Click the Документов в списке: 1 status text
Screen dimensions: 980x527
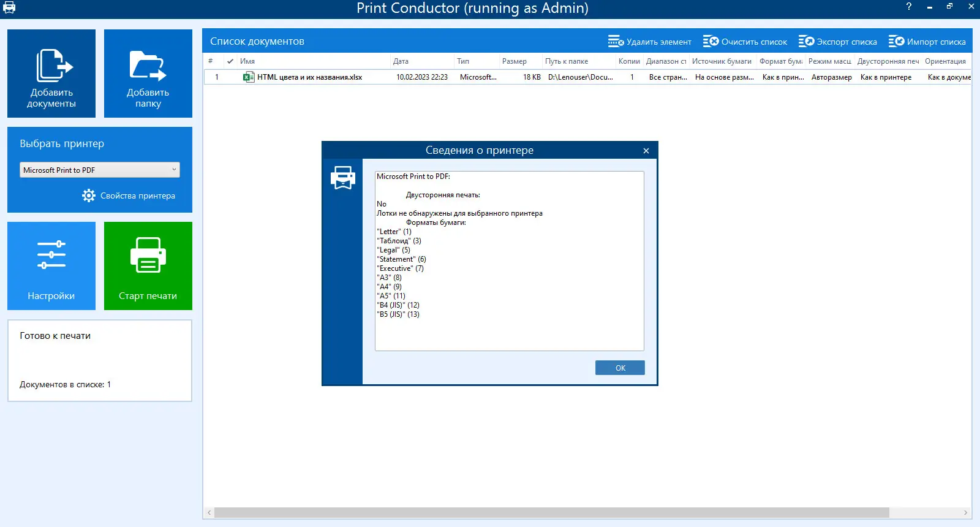[x=65, y=384]
